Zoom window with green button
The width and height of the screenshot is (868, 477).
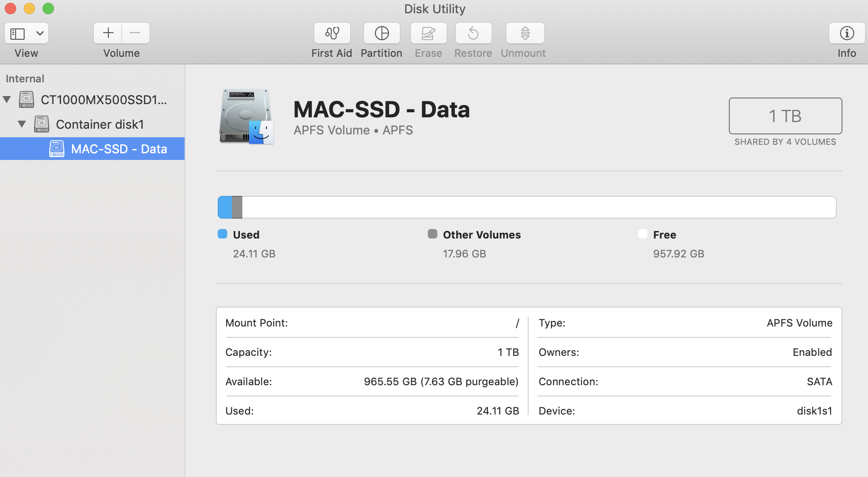point(48,9)
